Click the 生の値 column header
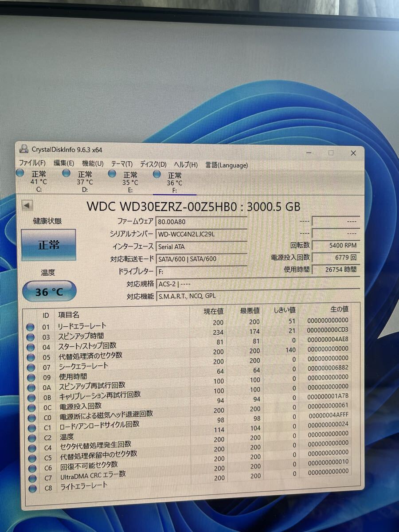Viewport: 399px width, 532px height. [339, 309]
